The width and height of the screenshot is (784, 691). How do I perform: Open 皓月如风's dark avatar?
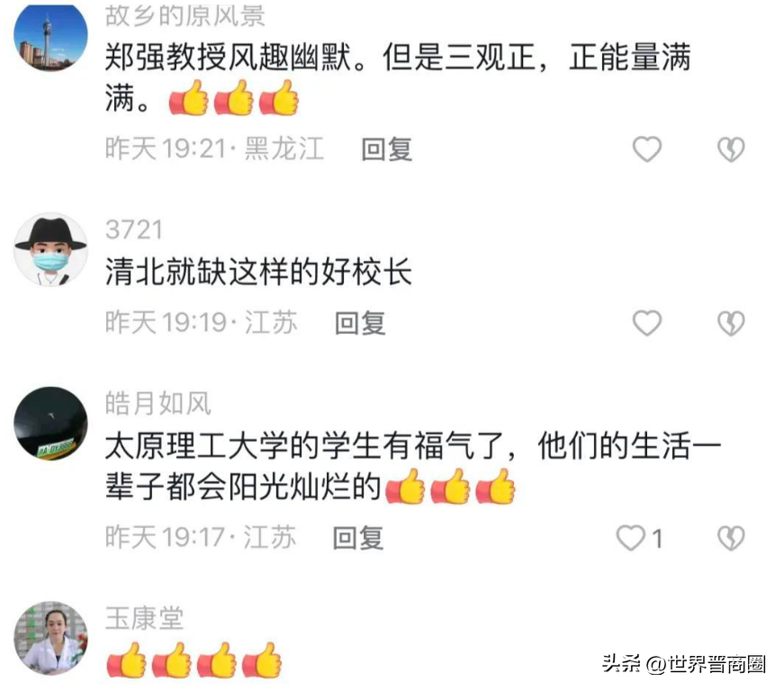[x=50, y=423]
